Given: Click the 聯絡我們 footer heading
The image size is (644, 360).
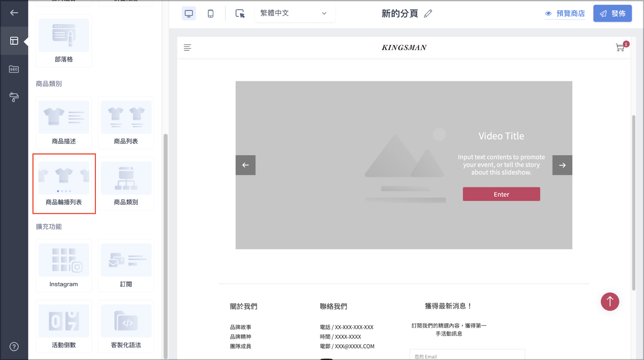Looking at the screenshot, I should coord(333,307).
